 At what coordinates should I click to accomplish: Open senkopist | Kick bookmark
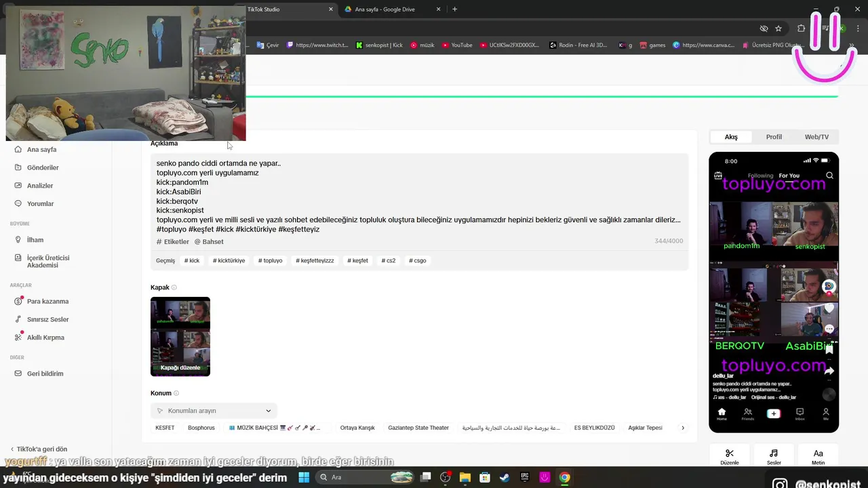click(x=379, y=45)
